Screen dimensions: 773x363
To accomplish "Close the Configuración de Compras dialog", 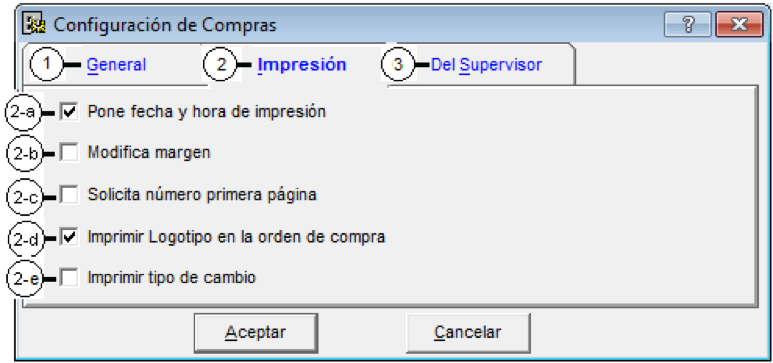I will point(739,25).
